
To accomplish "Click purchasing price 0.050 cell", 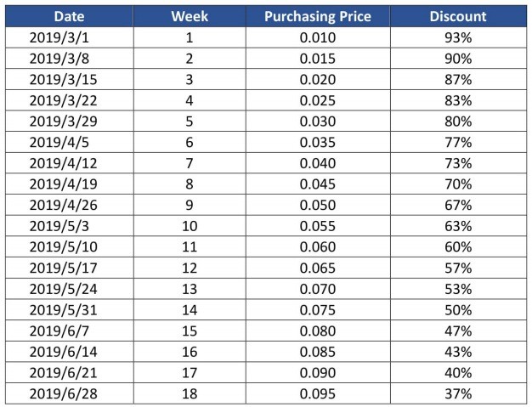I will pyautogui.click(x=318, y=205).
